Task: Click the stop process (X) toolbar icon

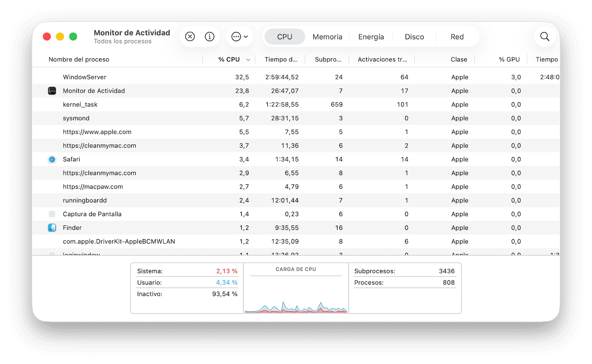Action: pyautogui.click(x=190, y=37)
